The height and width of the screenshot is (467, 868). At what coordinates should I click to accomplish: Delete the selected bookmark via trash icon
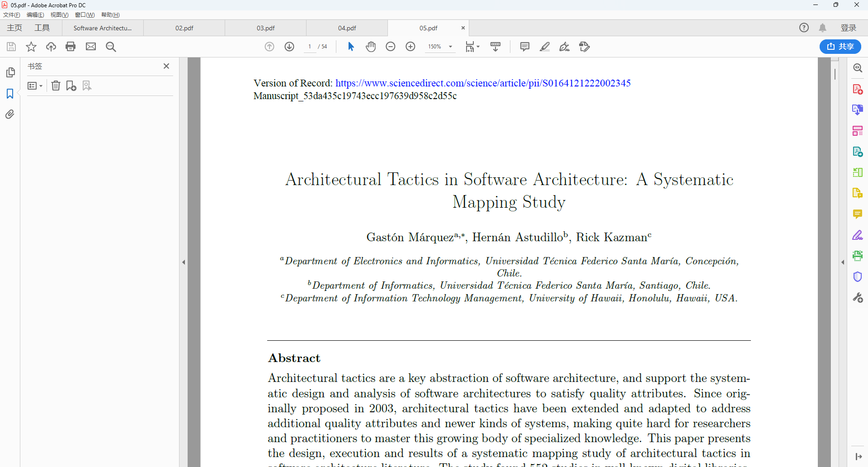click(x=56, y=86)
